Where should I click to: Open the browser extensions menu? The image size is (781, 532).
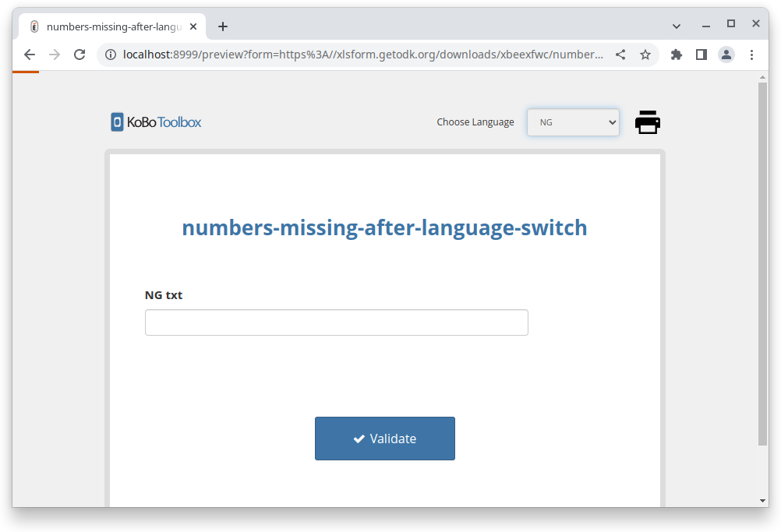click(x=676, y=55)
